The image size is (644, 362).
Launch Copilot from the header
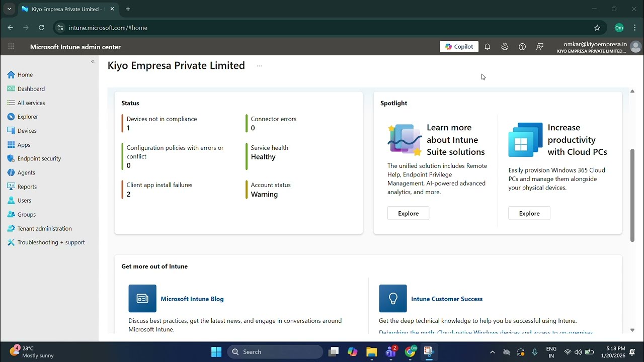[459, 47]
